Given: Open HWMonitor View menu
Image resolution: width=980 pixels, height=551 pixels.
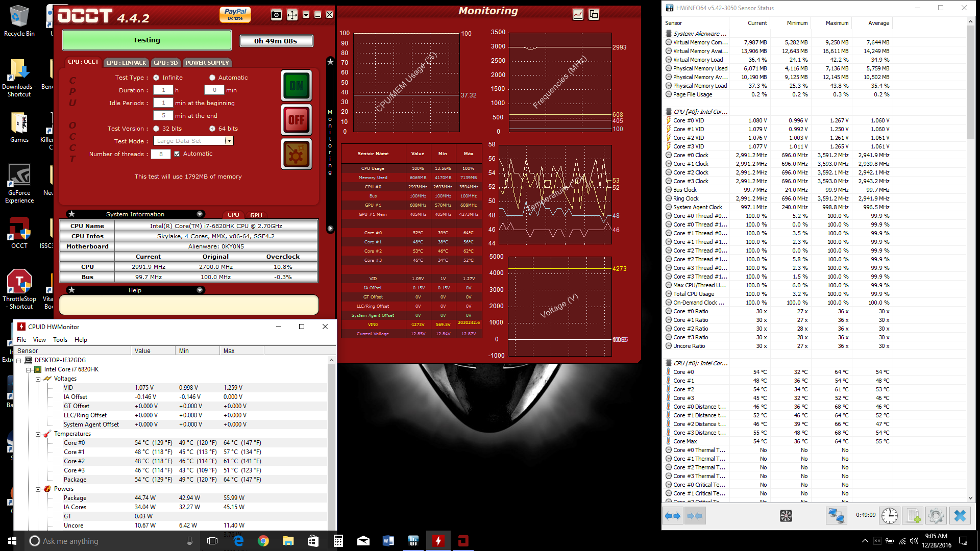Looking at the screenshot, I should pyautogui.click(x=39, y=340).
